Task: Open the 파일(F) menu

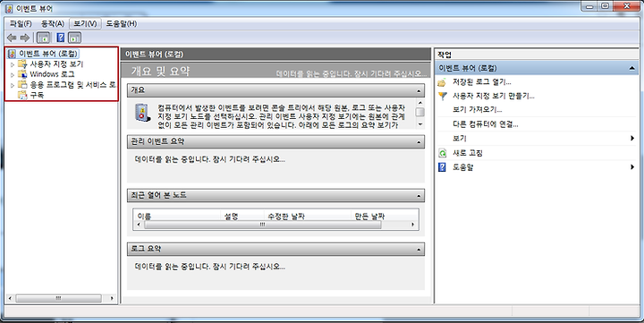Action: pyautogui.click(x=21, y=23)
